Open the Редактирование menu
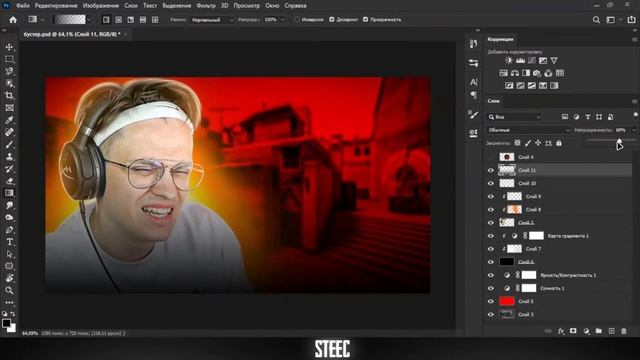640x360 pixels. (56, 6)
